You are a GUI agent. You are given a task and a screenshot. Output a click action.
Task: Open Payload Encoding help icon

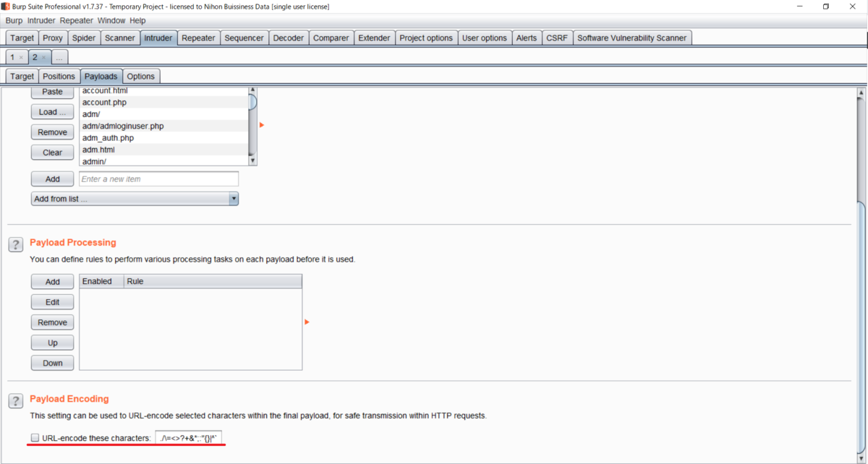pyautogui.click(x=15, y=401)
